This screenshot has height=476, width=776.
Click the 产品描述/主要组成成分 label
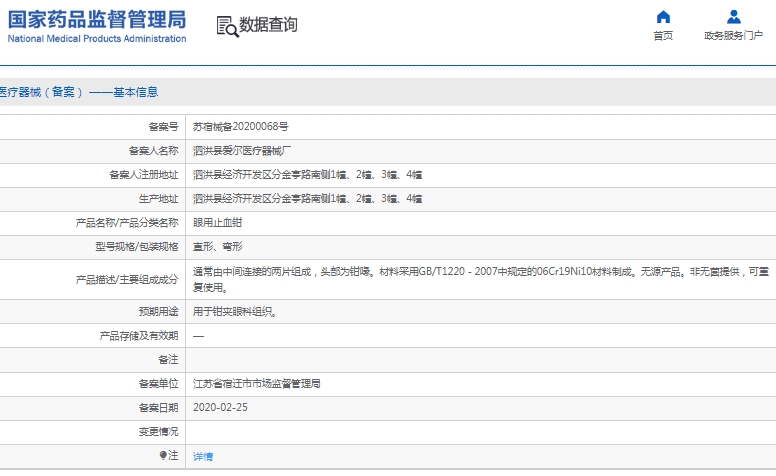point(127,280)
